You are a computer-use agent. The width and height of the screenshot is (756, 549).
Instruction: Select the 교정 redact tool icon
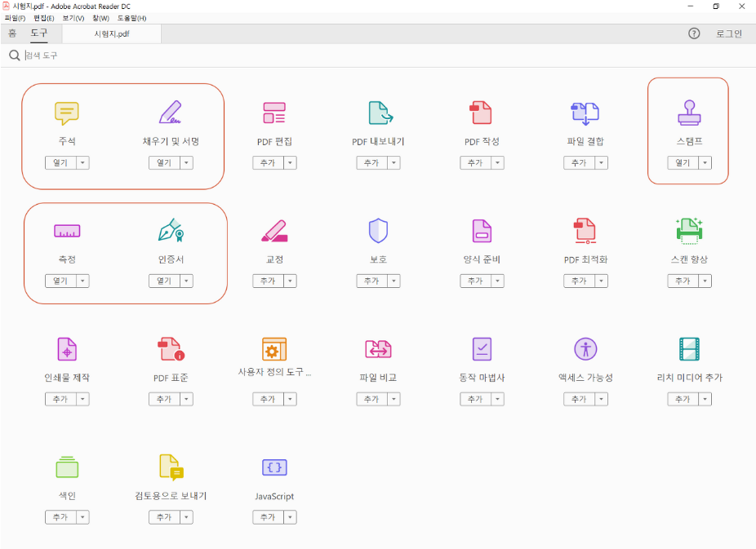[274, 231]
